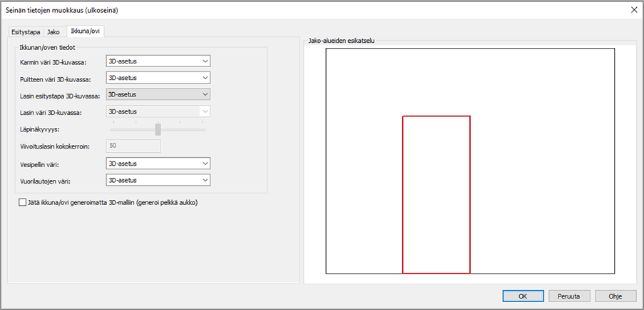The height and width of the screenshot is (310, 644).
Task: Click the wall area right of the door
Action: point(542,194)
